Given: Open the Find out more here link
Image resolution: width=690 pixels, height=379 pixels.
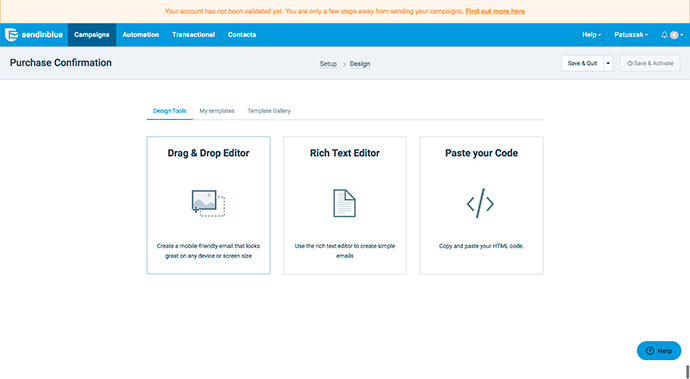Looking at the screenshot, I should 495,11.
